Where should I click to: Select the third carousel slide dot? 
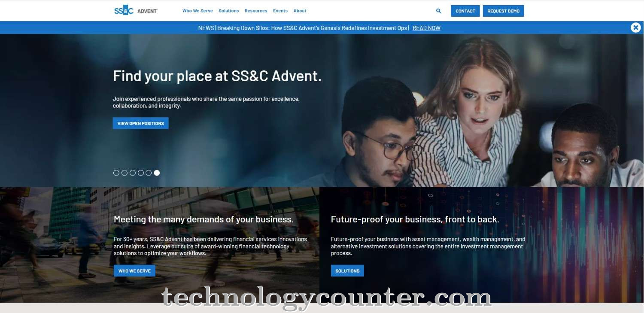[x=133, y=173]
